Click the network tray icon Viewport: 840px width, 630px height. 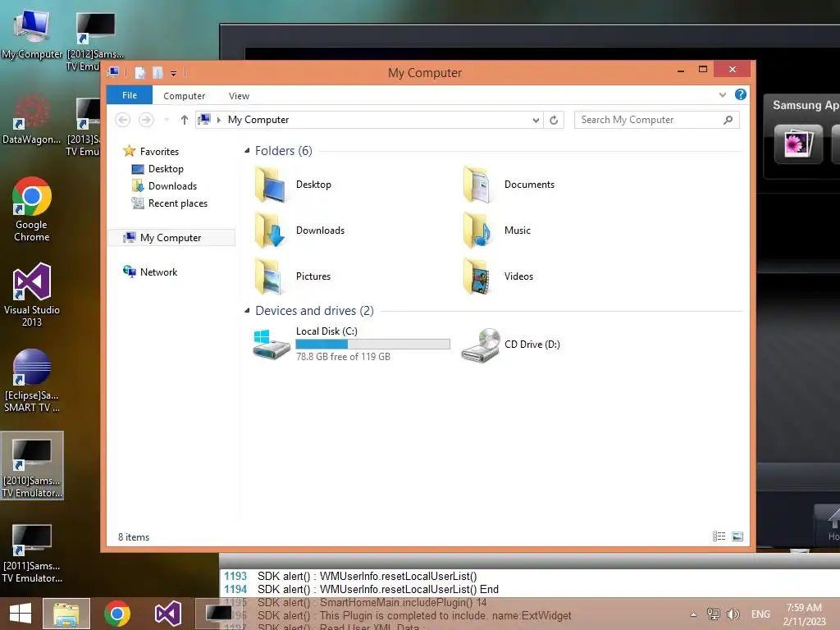pyautogui.click(x=713, y=614)
